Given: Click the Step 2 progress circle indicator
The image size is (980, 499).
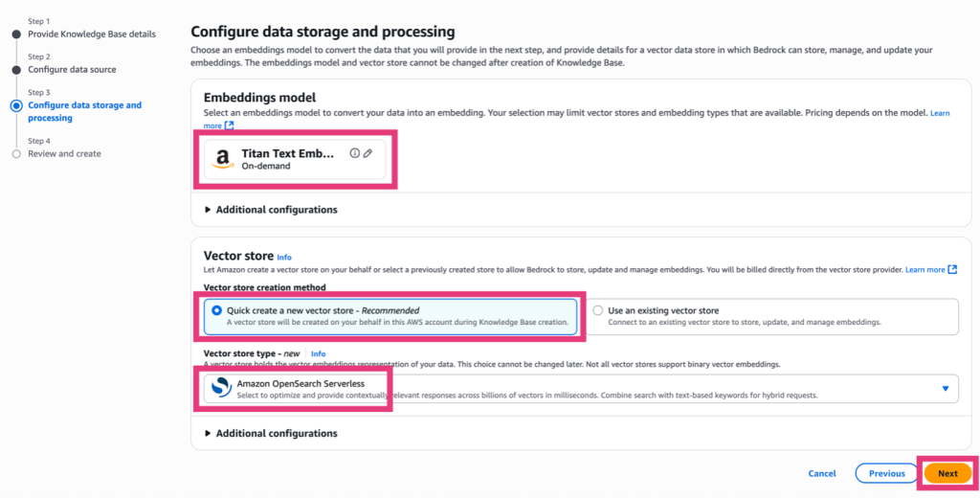Looking at the screenshot, I should (x=15, y=70).
